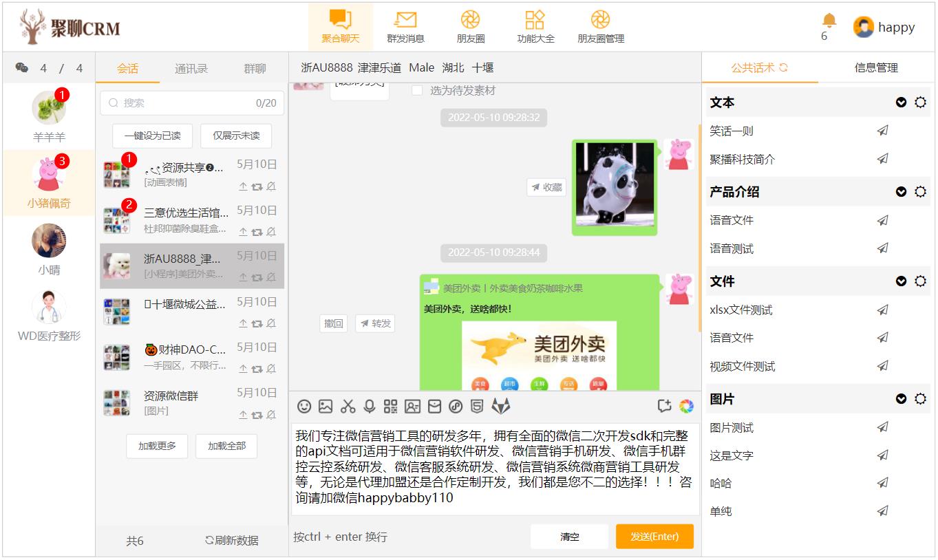This screenshot has width=938, height=560.
Task: Open the emoji picker in chat toolbar
Action: click(x=303, y=407)
